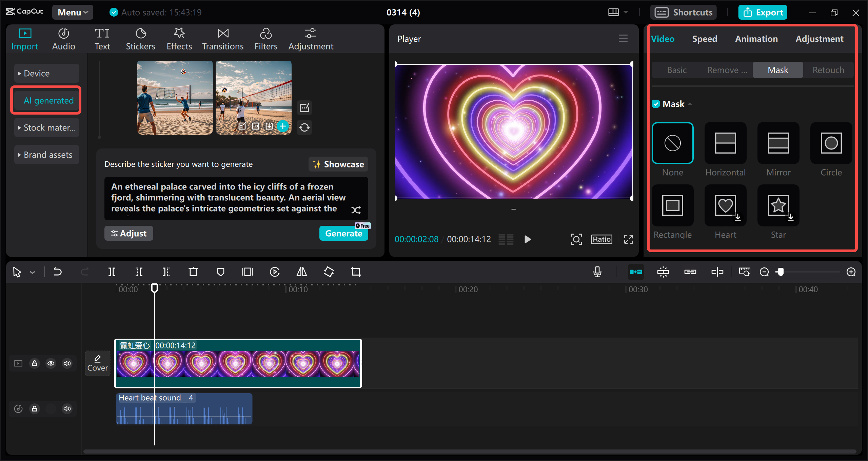868x461 pixels.
Task: Adjust the timeline zoom slider
Action: (781, 272)
